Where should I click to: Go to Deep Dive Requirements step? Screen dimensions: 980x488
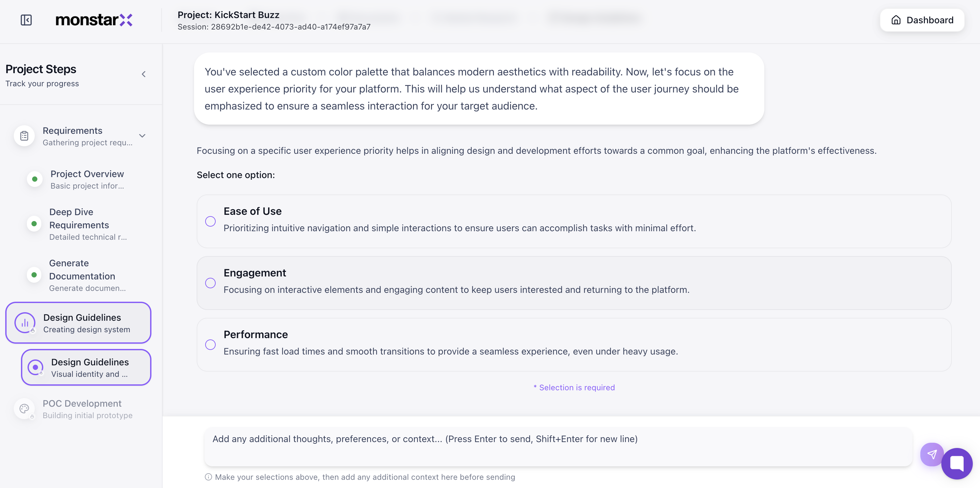pos(79,224)
